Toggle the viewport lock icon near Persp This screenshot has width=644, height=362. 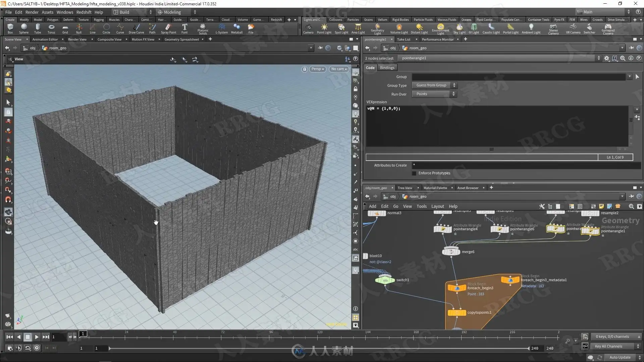point(304,69)
